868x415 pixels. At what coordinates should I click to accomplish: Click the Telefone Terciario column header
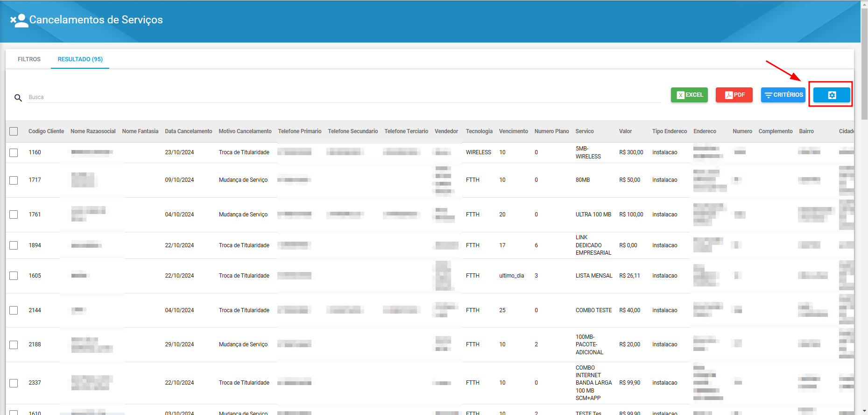pyautogui.click(x=406, y=131)
